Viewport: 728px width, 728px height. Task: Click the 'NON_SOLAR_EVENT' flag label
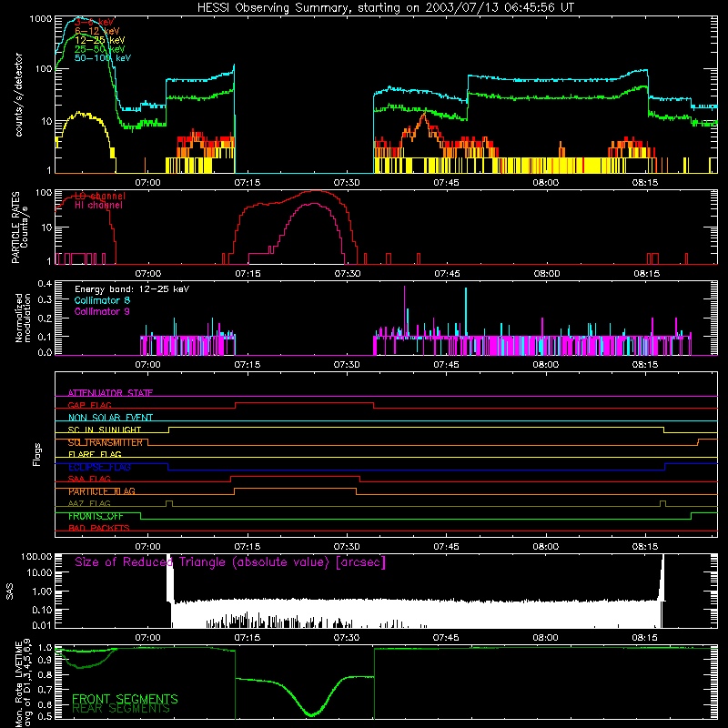[110, 418]
